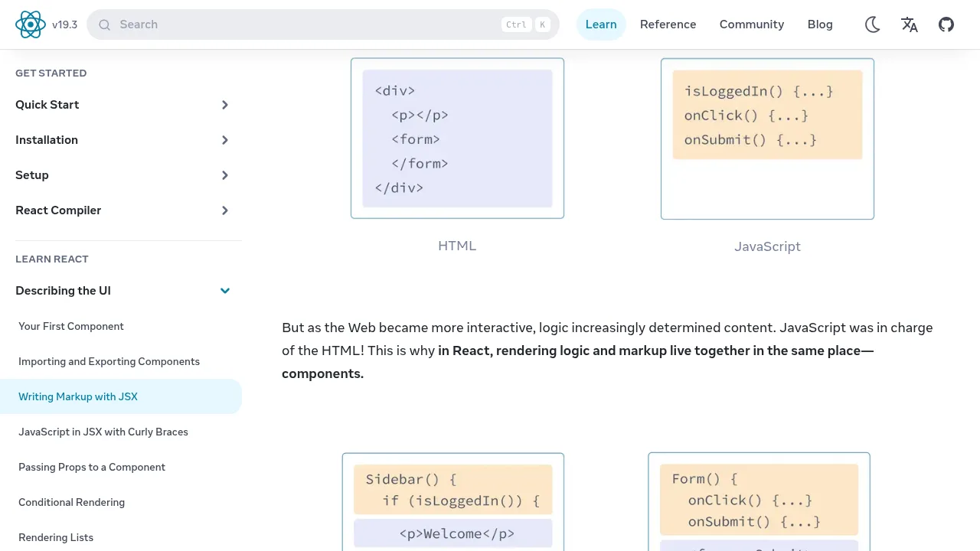Image resolution: width=980 pixels, height=551 pixels.
Task: Expand the React Compiler section chevron
Action: (225, 210)
